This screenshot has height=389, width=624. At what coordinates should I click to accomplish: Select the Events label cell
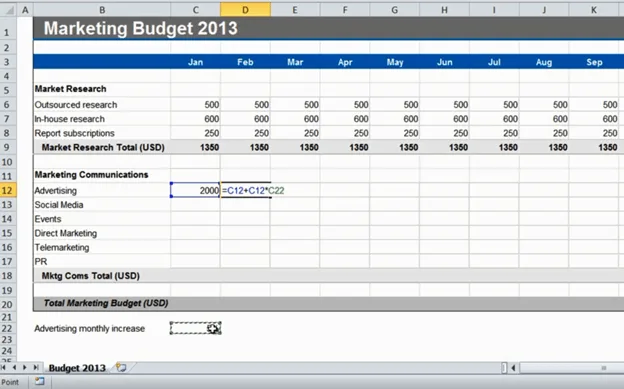pos(102,219)
